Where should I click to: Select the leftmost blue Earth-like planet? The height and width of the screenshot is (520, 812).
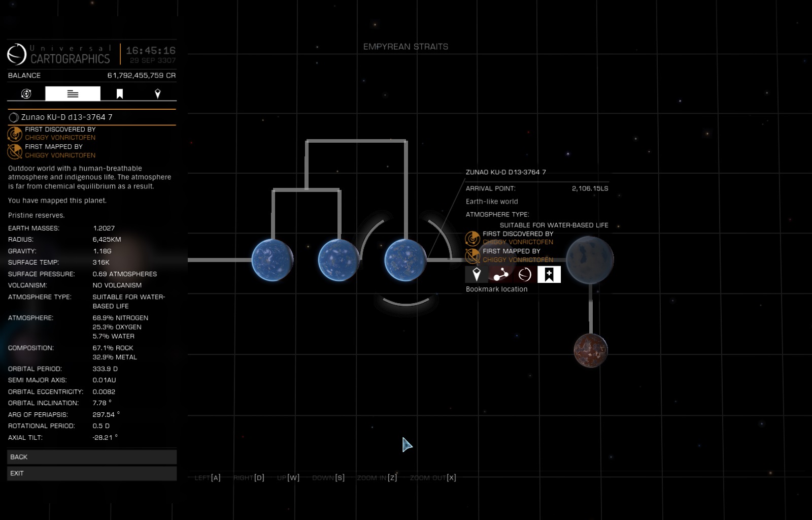[x=273, y=260]
